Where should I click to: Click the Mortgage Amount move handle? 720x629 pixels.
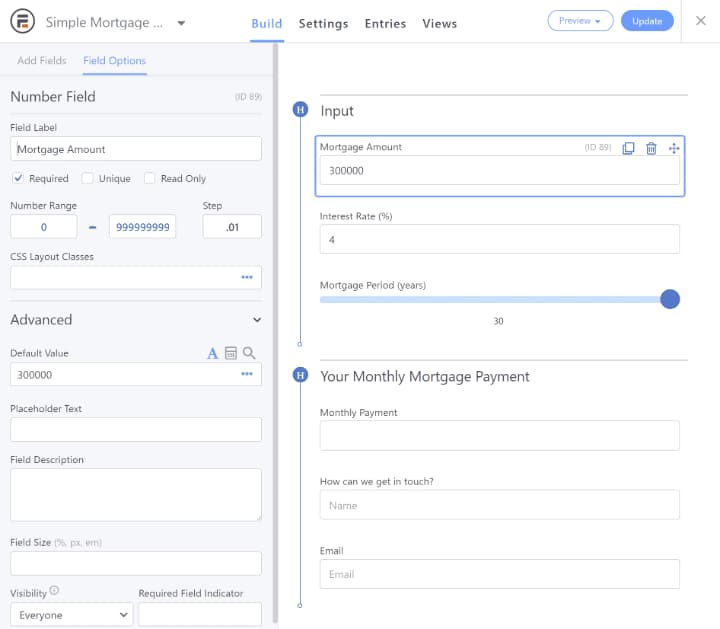[x=674, y=148]
